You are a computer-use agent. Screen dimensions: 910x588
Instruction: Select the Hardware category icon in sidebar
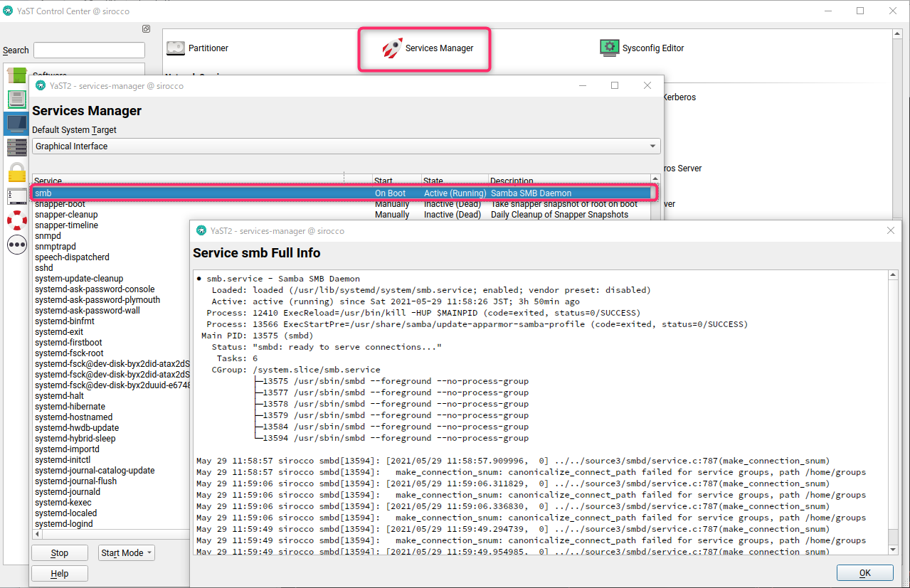[x=17, y=99]
